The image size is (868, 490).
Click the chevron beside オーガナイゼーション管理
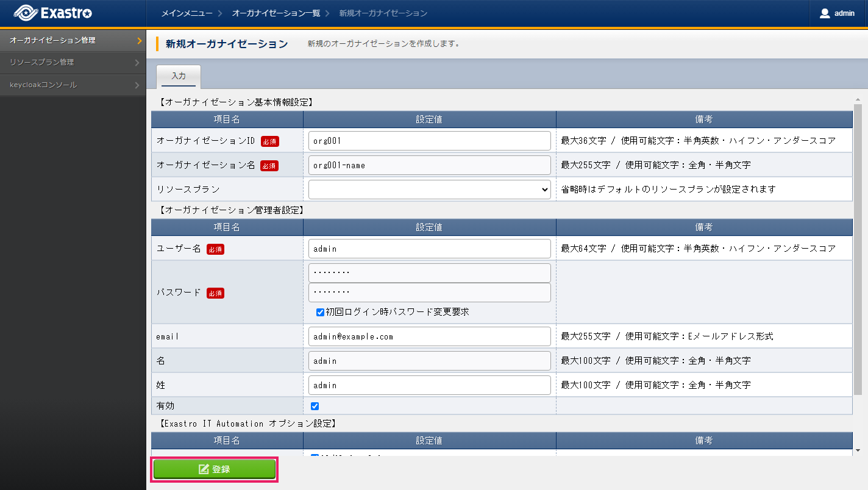tap(139, 41)
